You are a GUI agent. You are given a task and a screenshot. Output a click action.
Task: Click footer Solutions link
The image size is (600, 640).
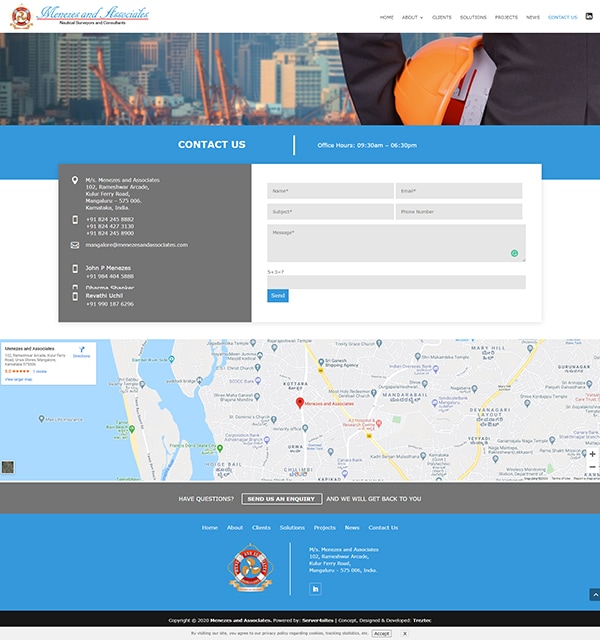point(292,527)
